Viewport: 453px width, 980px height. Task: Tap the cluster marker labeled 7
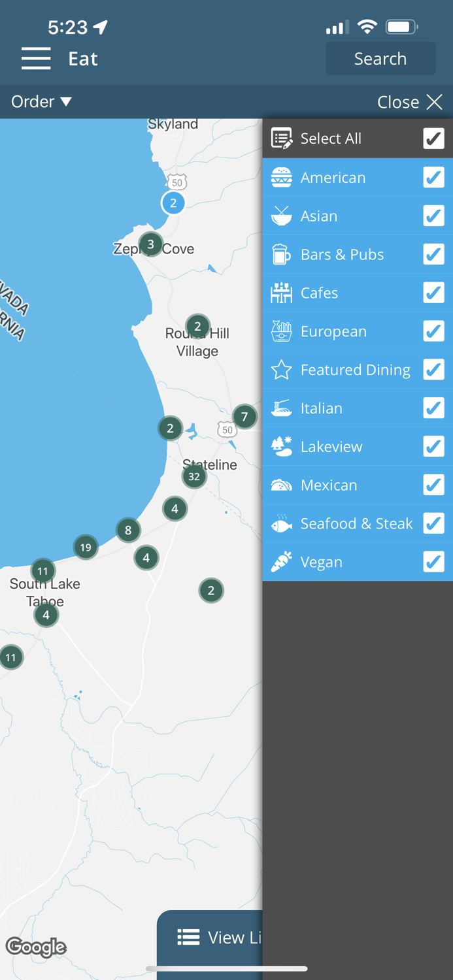point(244,416)
